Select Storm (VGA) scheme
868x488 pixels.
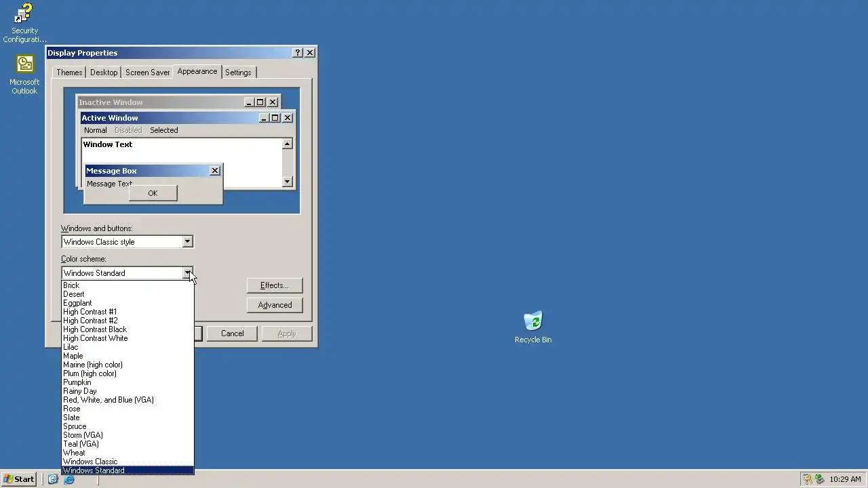(x=127, y=435)
